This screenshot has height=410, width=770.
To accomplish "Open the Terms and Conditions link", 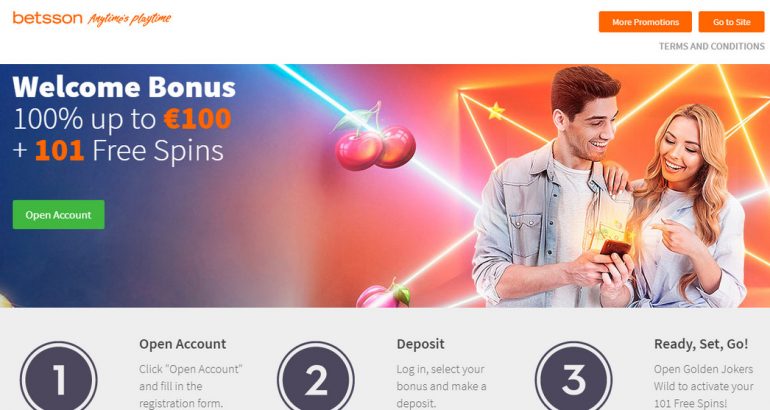I will 712,46.
